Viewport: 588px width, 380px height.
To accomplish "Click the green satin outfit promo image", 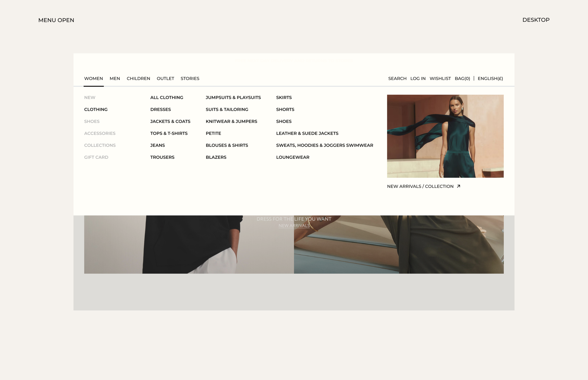I will (x=445, y=136).
